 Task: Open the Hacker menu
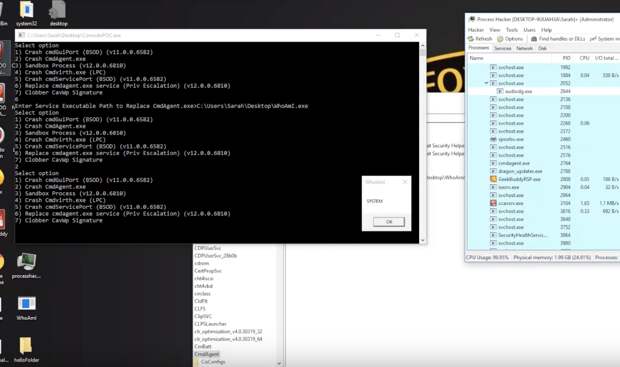476,30
